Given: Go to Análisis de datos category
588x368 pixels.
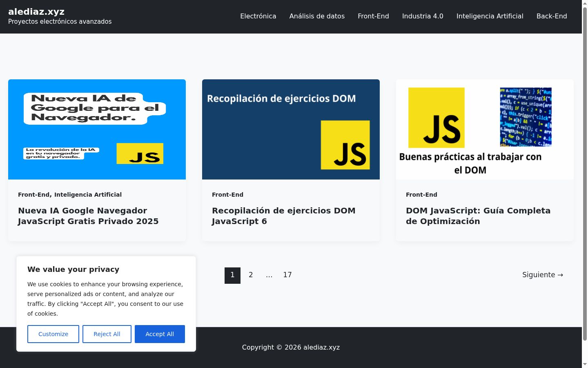Looking at the screenshot, I should (317, 16).
